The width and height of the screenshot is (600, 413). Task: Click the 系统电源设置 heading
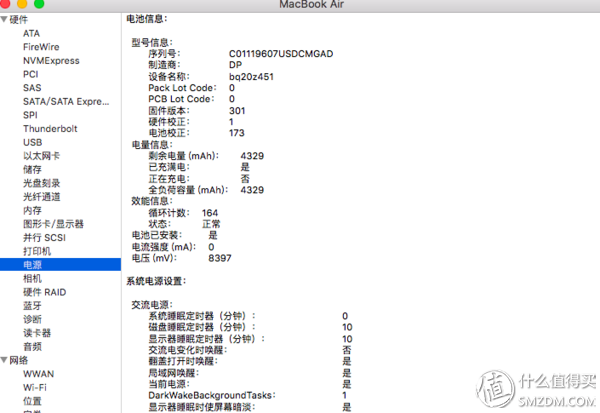(156, 281)
